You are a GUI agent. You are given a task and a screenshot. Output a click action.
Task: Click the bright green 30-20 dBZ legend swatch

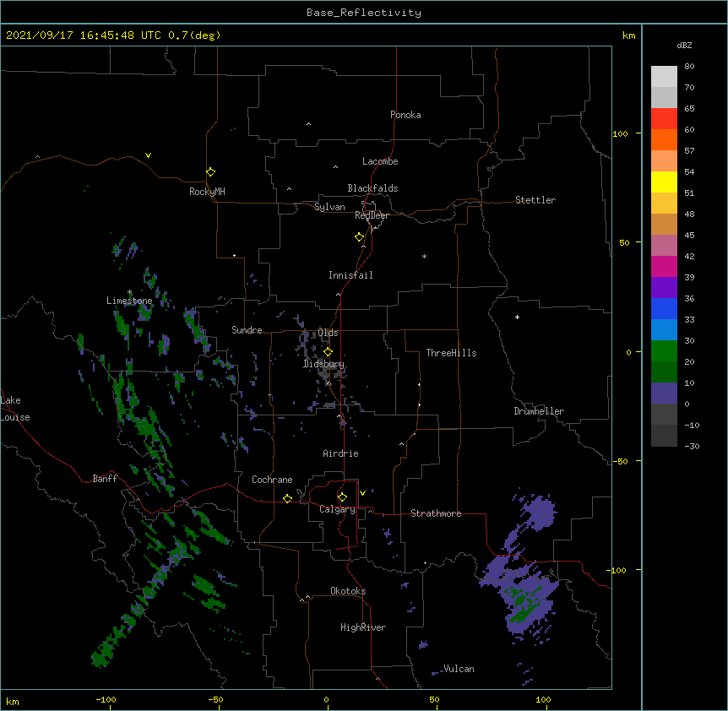(x=664, y=351)
